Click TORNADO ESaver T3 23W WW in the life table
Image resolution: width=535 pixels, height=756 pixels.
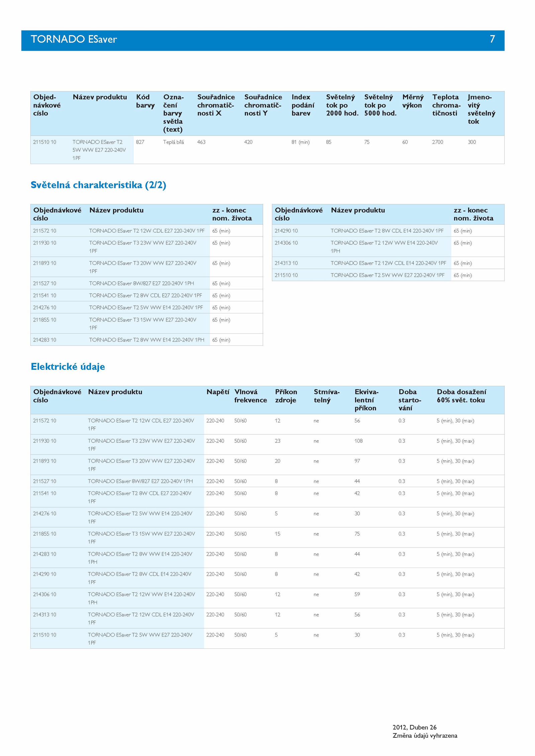tap(143, 247)
